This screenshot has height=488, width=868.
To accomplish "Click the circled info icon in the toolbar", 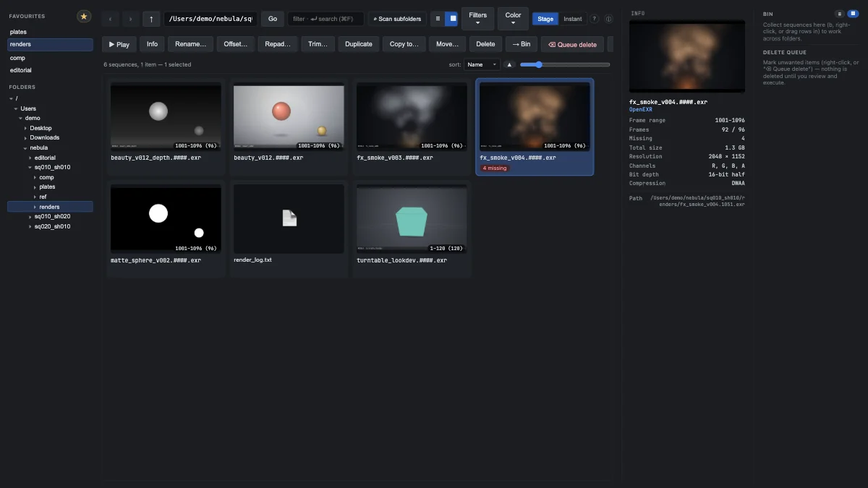I will coord(608,19).
